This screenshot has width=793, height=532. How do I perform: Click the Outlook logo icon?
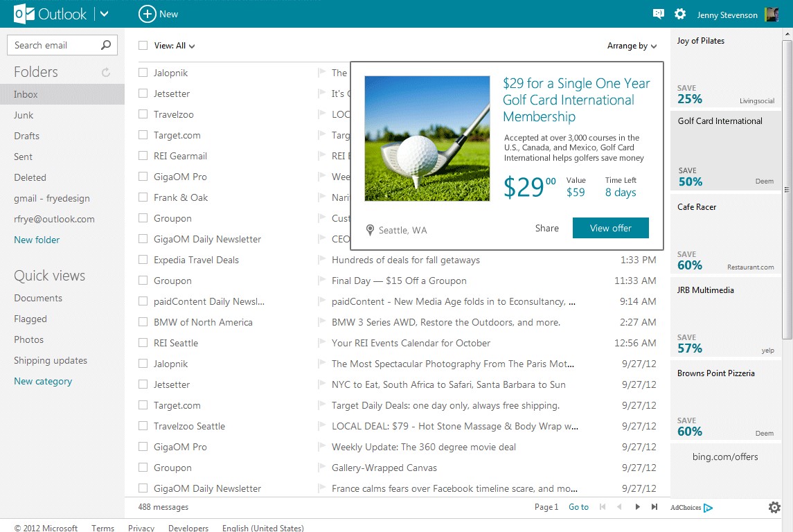[24, 14]
